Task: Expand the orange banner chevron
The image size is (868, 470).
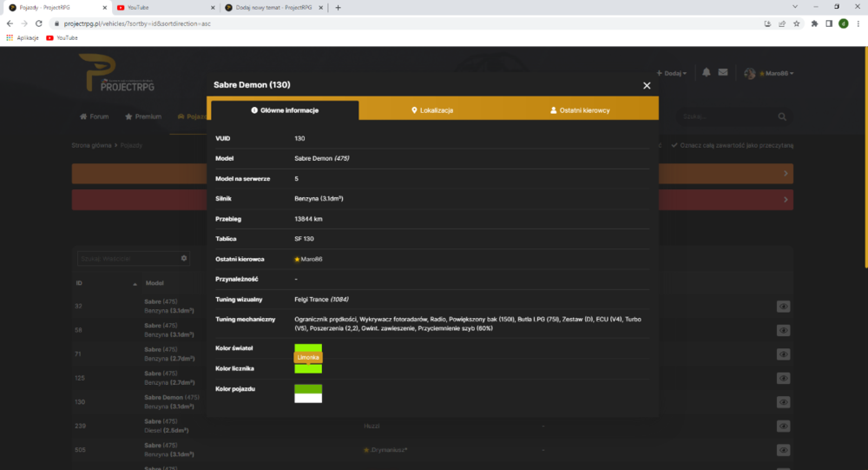Action: pyautogui.click(x=786, y=174)
